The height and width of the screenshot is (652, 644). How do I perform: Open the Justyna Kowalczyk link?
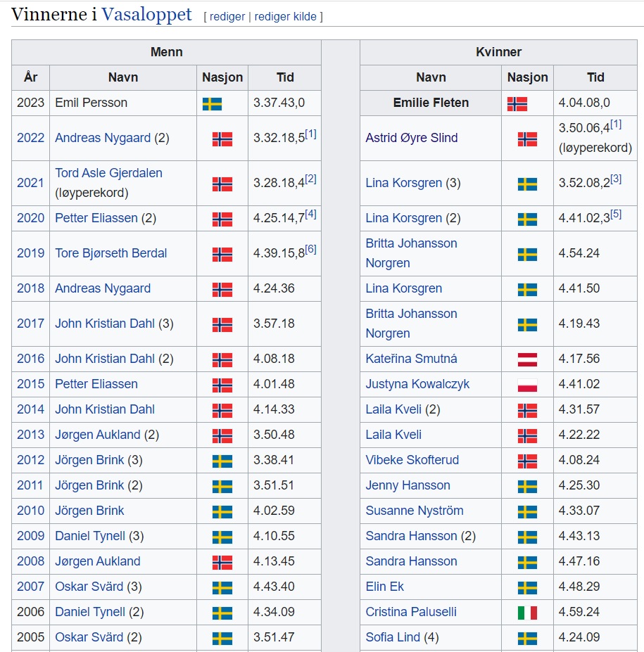(x=417, y=384)
